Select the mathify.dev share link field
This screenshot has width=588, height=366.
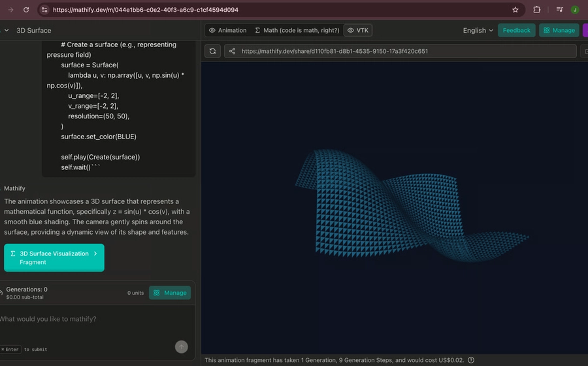(x=400, y=51)
